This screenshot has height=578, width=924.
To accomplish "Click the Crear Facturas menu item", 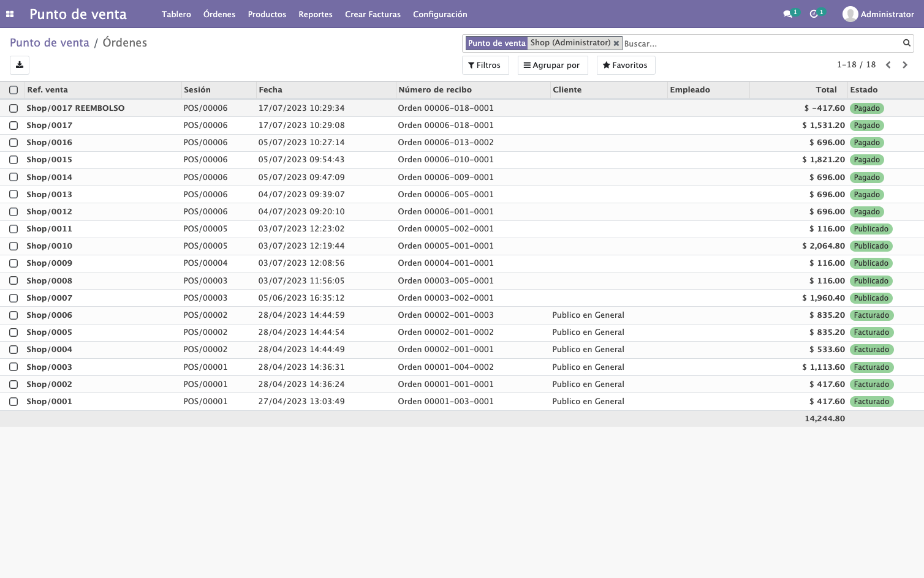I will coord(373,14).
